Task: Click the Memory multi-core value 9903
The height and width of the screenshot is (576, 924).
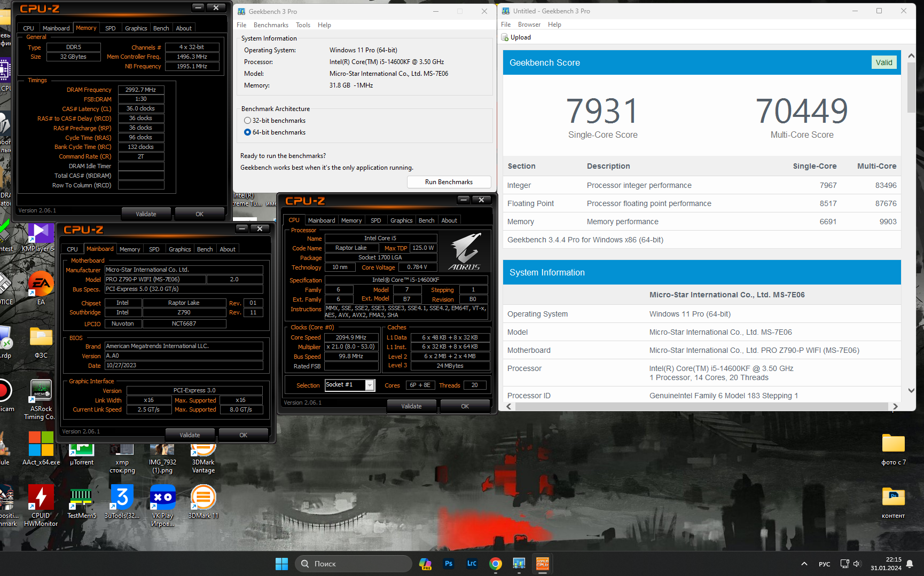Action: [x=888, y=222]
